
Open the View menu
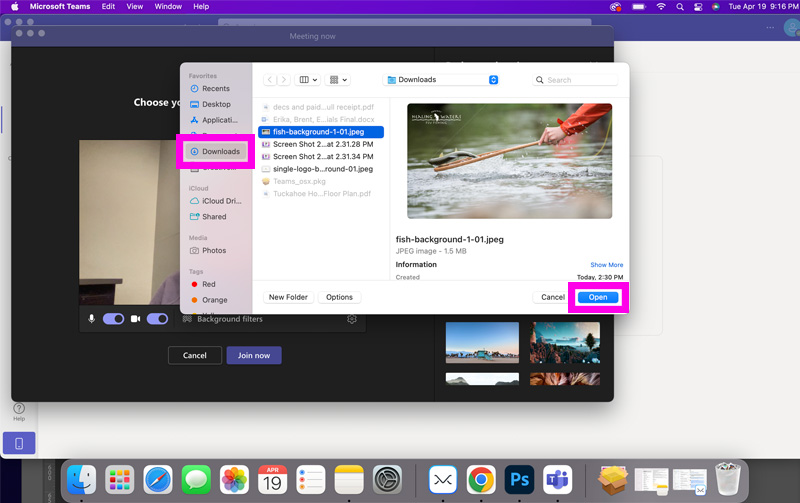[x=135, y=7]
